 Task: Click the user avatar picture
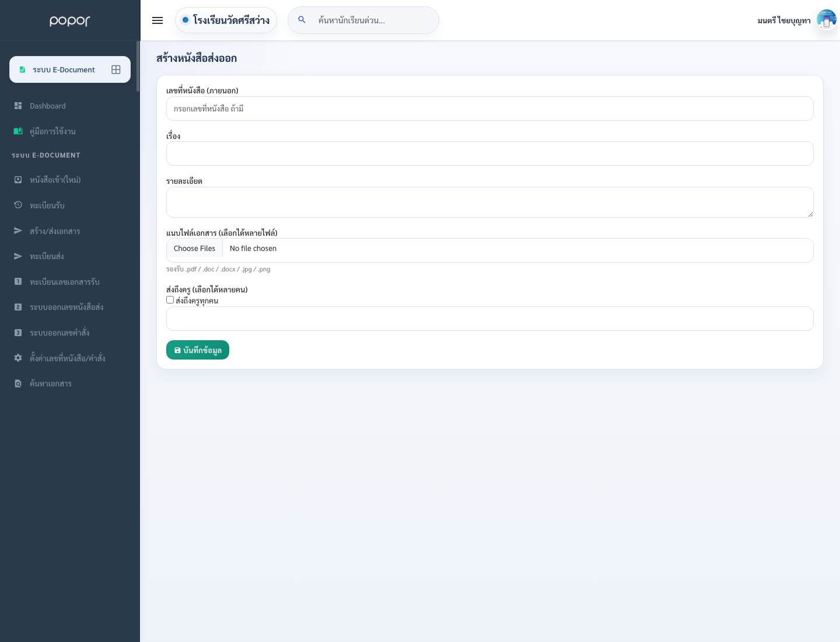point(826,20)
